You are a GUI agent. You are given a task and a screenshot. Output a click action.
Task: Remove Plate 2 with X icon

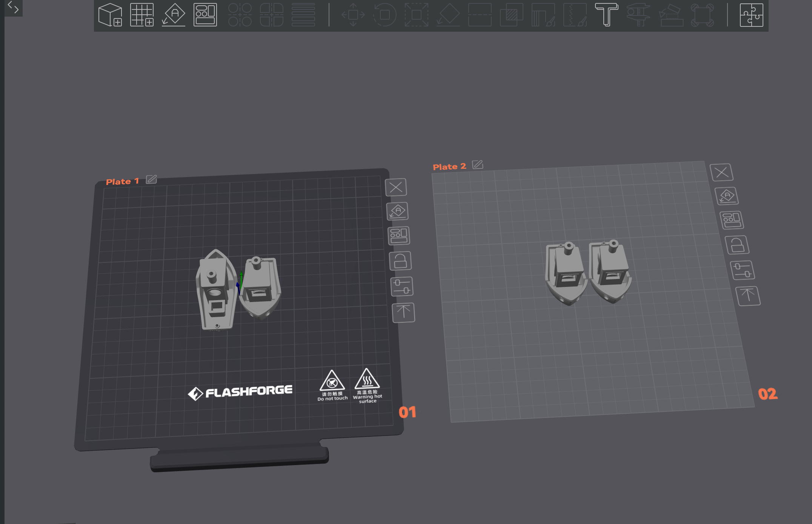[x=721, y=173]
